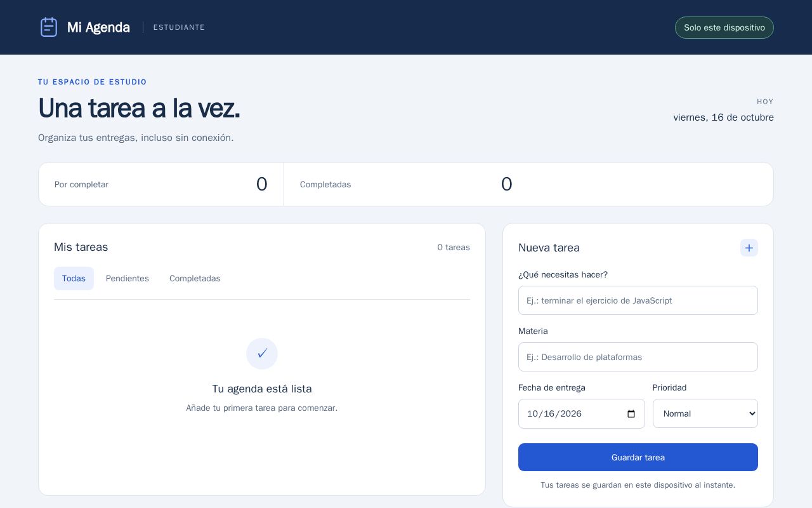Focus the ¿Qué necesitas hacer? input field
This screenshot has width=812, height=508.
[638, 300]
